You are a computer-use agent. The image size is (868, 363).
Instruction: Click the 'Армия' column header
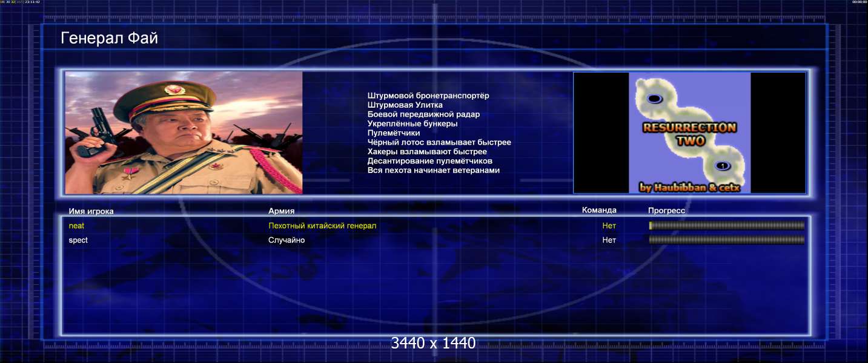[x=282, y=211]
